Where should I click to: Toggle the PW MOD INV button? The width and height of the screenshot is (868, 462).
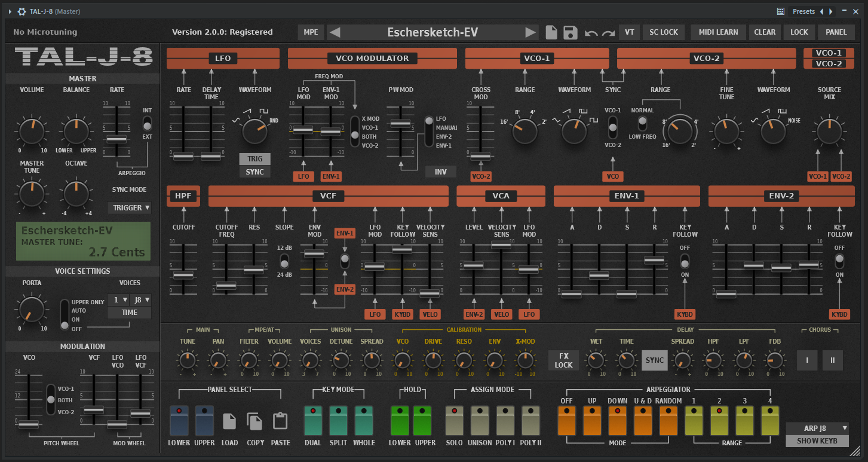(x=441, y=172)
